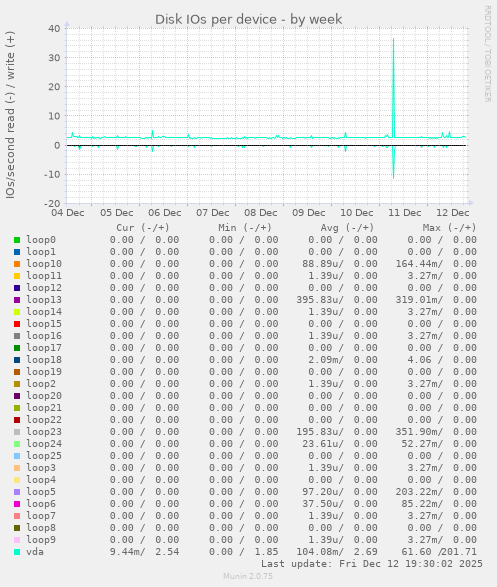This screenshot has width=497, height=587.
Task: Click the vda max value '61.60 /201.71'
Action: coord(439,552)
